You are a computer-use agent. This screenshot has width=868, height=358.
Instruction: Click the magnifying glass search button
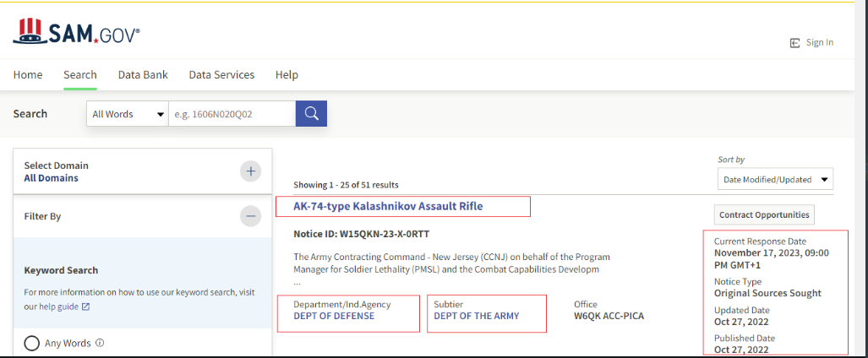pyautogui.click(x=311, y=114)
